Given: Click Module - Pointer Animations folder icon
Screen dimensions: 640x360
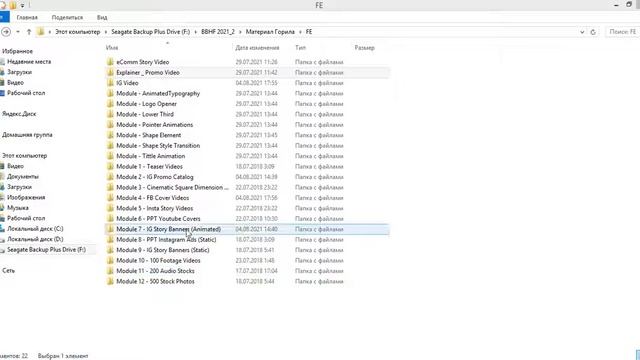Looking at the screenshot, I should (x=110, y=124).
